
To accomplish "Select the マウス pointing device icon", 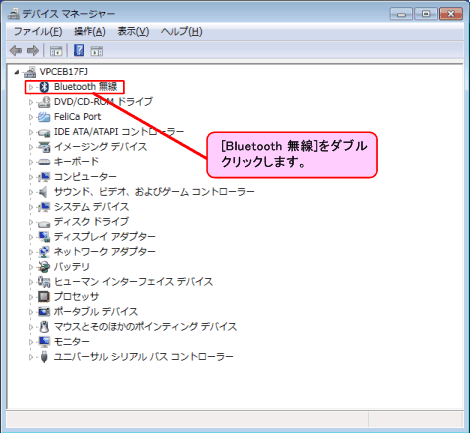I will point(44,327).
